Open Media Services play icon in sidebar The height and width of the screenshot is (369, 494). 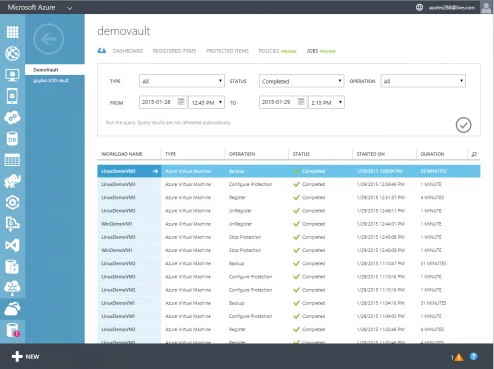(12, 202)
